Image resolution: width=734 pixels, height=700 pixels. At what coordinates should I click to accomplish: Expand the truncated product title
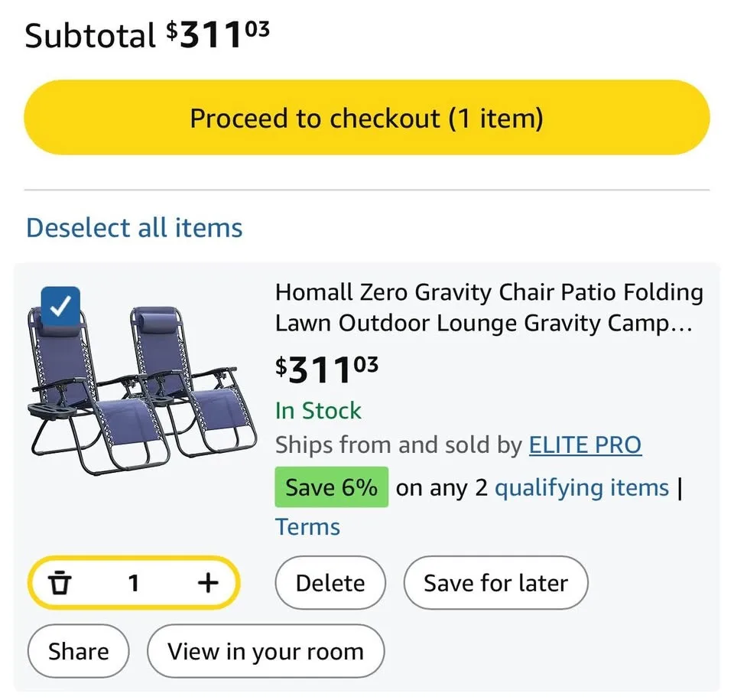click(489, 308)
